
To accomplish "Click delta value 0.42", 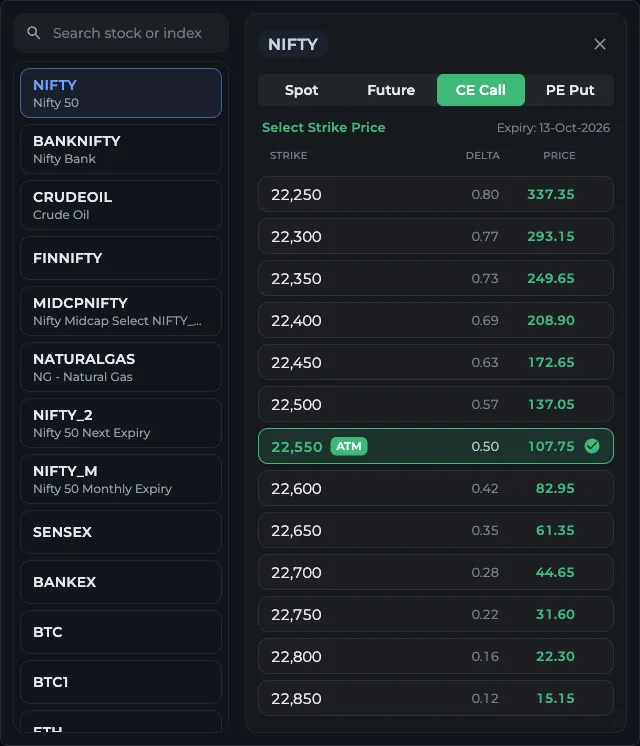I will [x=485, y=488].
